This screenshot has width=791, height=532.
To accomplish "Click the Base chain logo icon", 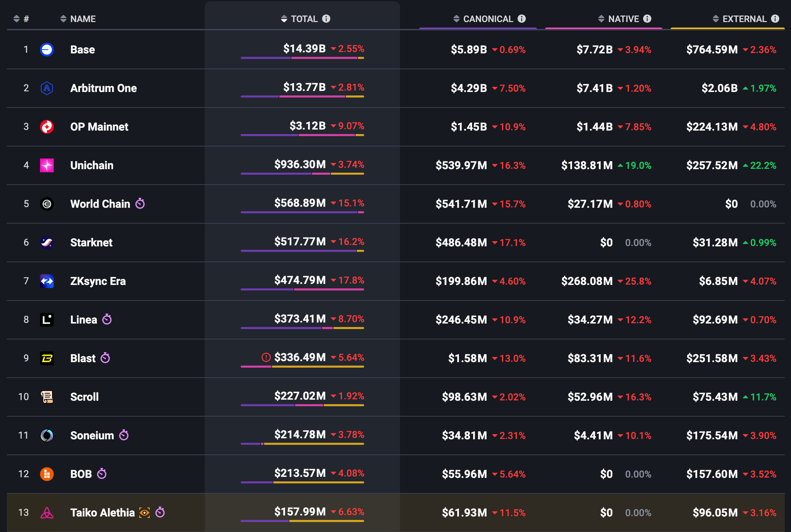I will (47, 50).
